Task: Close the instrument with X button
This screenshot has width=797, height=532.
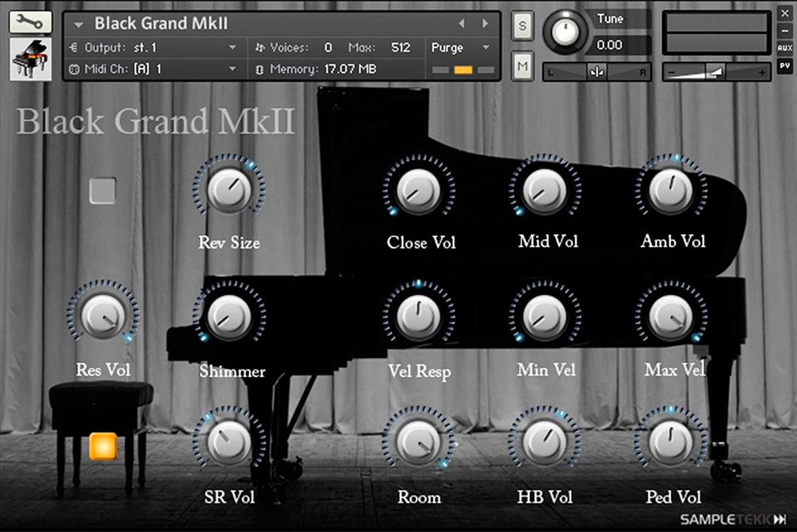Action: tap(784, 12)
